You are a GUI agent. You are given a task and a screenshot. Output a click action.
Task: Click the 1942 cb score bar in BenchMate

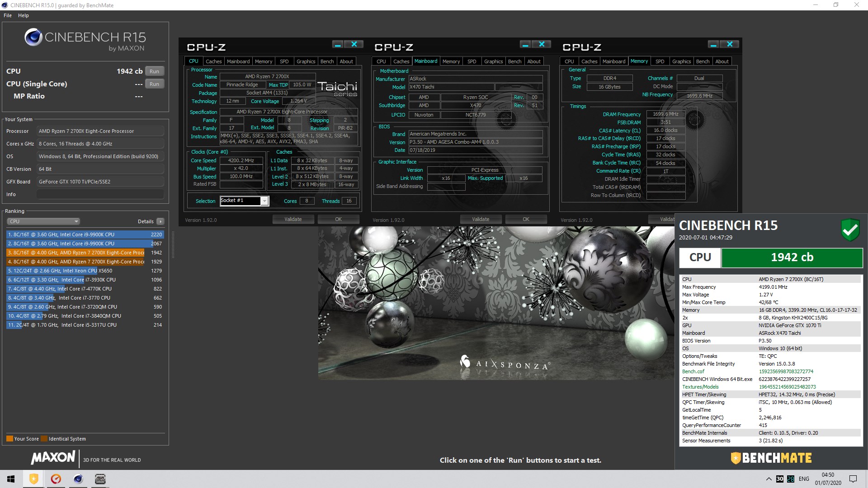[x=792, y=258]
